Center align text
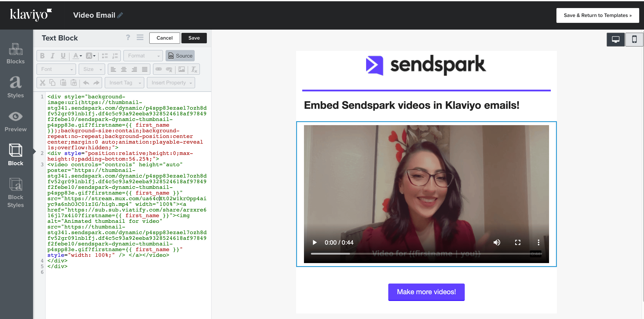This screenshot has width=644, height=319. [124, 69]
